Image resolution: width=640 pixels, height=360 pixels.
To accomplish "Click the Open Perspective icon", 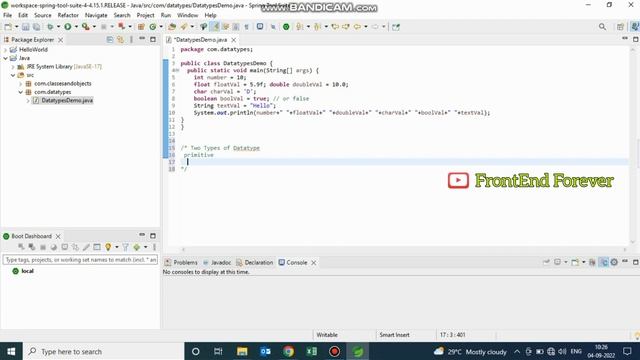I will tap(620, 27).
